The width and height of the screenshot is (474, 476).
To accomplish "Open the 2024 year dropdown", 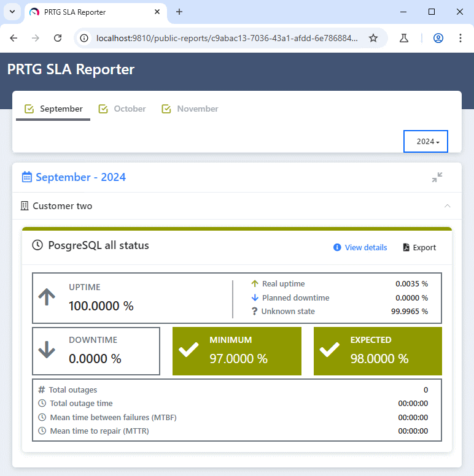I will 425,142.
